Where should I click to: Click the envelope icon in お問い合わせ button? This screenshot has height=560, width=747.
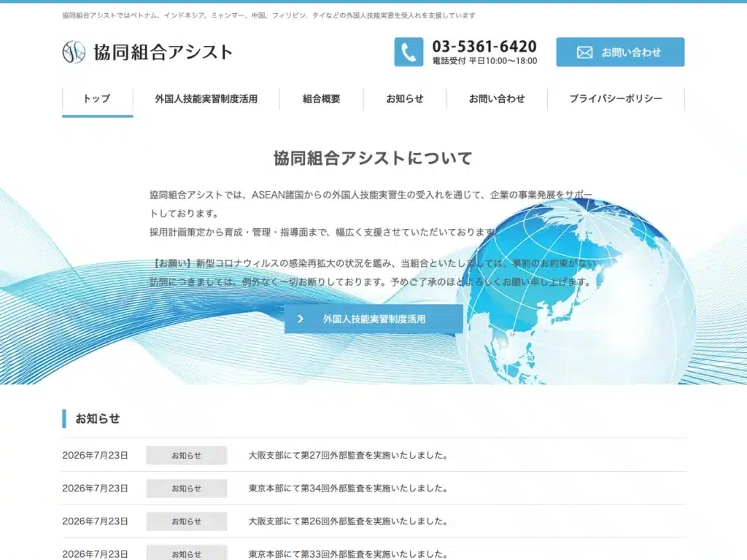[x=584, y=52]
